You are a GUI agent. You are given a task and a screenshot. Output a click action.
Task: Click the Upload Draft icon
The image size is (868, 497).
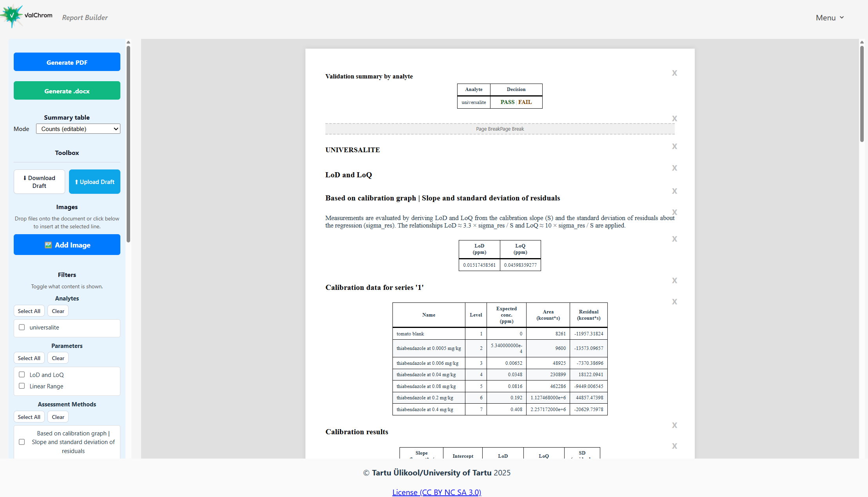coord(76,182)
